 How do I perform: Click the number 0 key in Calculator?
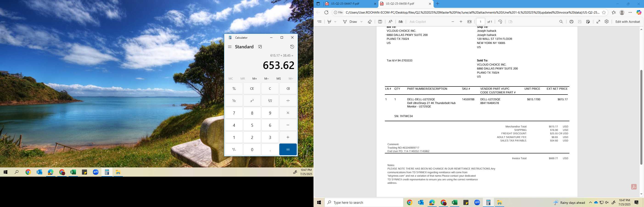point(252,149)
